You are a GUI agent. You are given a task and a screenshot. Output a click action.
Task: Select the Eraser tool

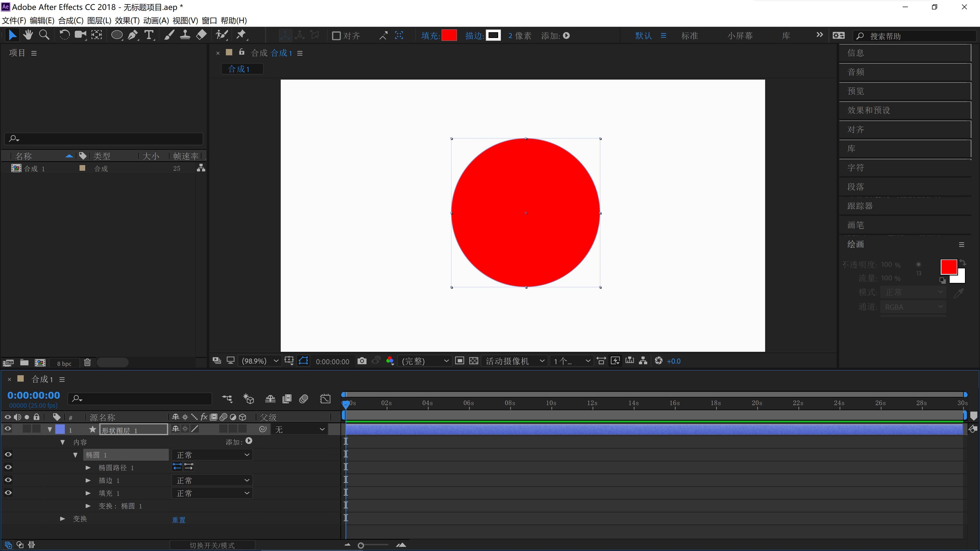tap(201, 35)
